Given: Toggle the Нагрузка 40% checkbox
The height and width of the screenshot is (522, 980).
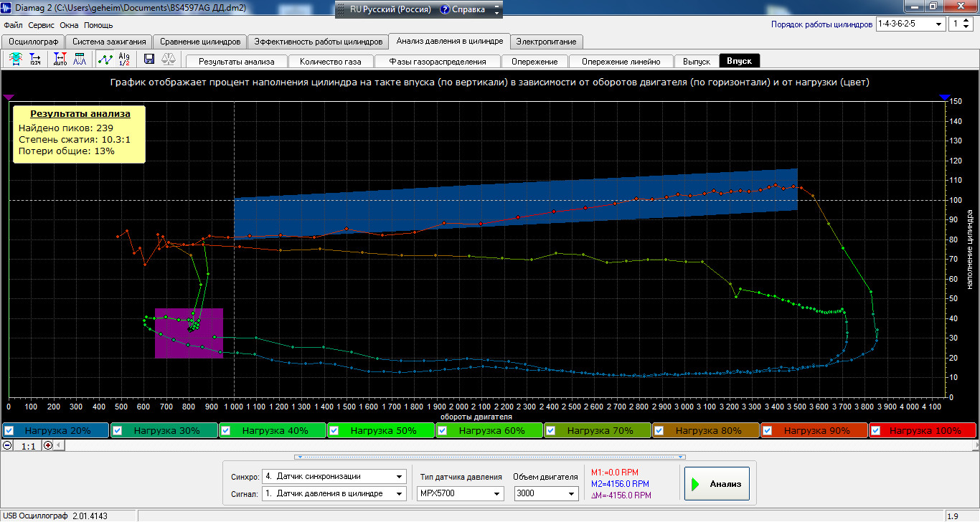Looking at the screenshot, I should click(226, 431).
